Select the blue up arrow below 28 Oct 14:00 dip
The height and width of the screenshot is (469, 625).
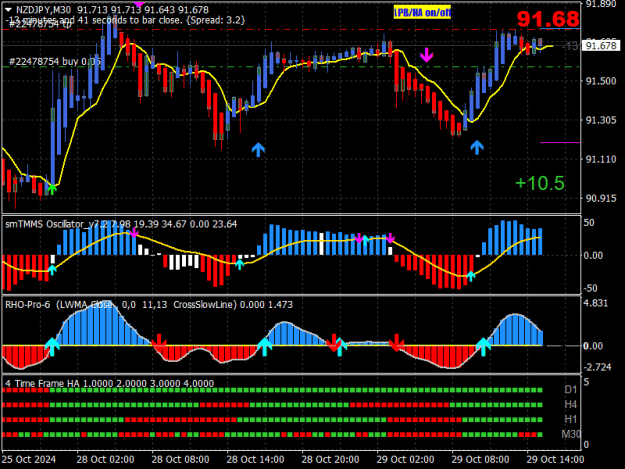258,149
